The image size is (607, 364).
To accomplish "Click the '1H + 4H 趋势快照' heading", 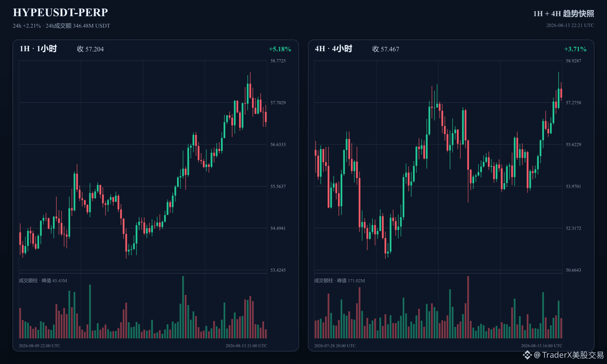I will pos(563,13).
